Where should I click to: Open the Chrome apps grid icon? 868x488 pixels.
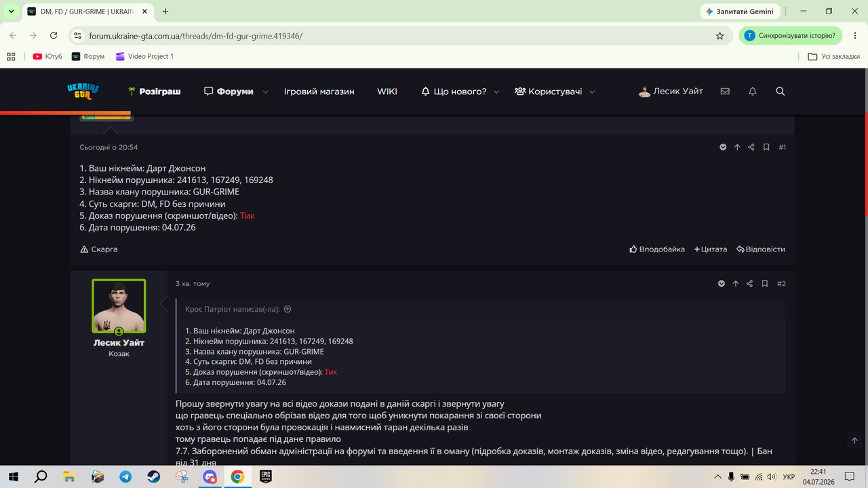pos(11,56)
